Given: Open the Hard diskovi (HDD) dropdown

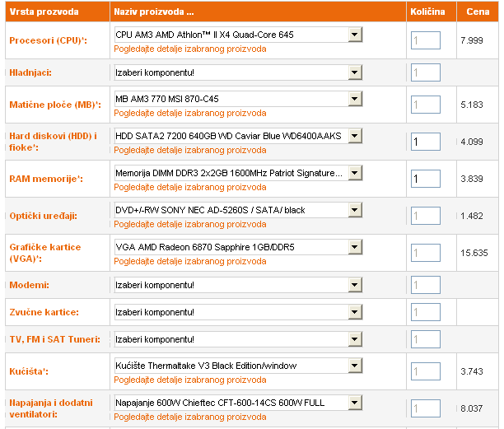Looking at the screenshot, I should 238,136.
